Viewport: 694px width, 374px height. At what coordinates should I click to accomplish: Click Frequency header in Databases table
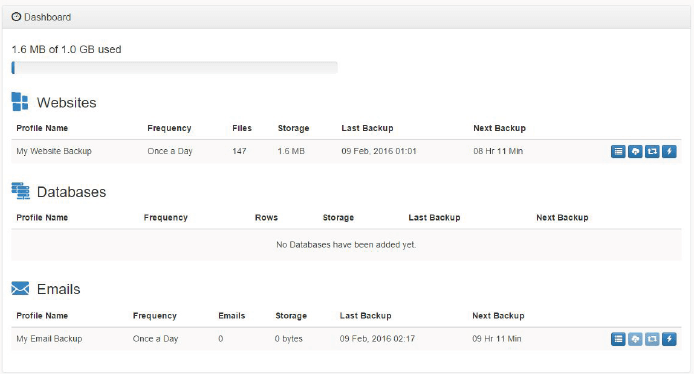(x=166, y=217)
